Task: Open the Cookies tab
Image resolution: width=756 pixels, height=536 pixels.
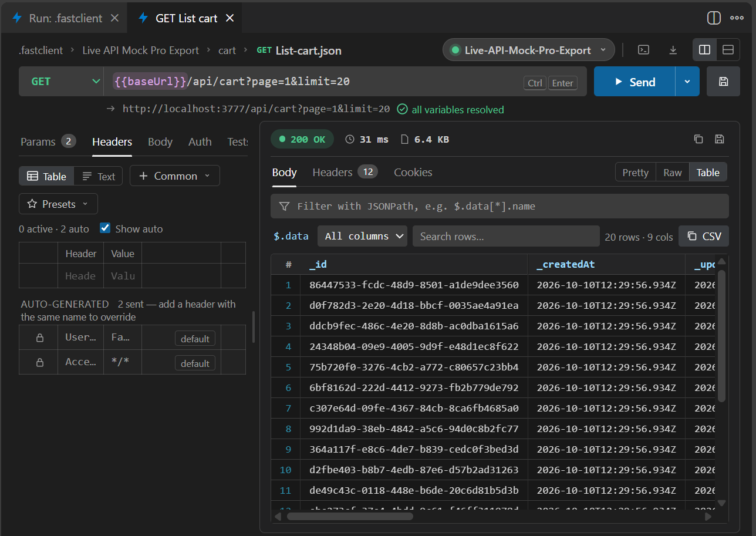Action: 413,172
